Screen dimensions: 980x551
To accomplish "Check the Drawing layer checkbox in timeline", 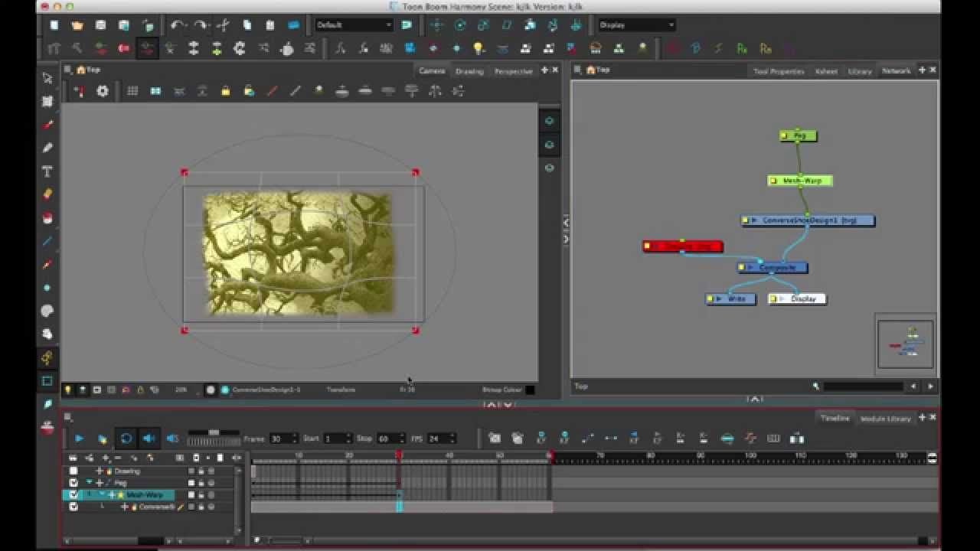I will coord(73,471).
